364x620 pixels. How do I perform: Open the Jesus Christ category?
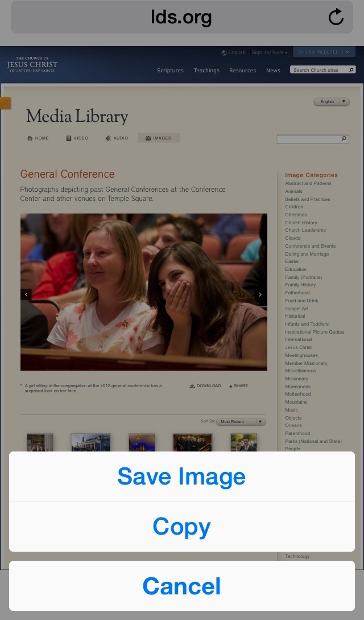tap(299, 347)
